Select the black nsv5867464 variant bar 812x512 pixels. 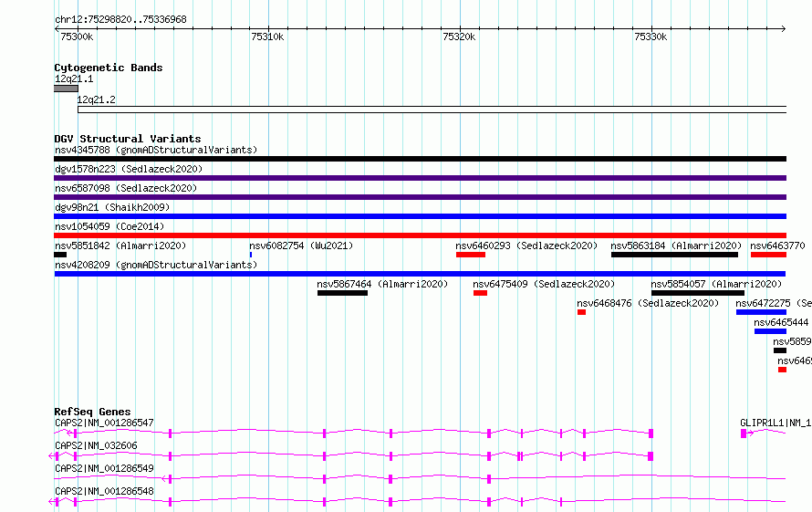[x=342, y=293]
